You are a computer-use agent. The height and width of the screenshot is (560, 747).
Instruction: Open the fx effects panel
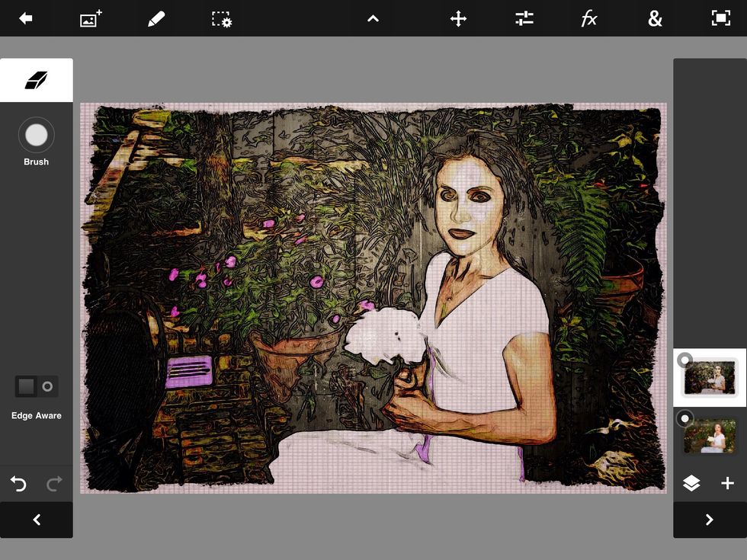pos(589,18)
